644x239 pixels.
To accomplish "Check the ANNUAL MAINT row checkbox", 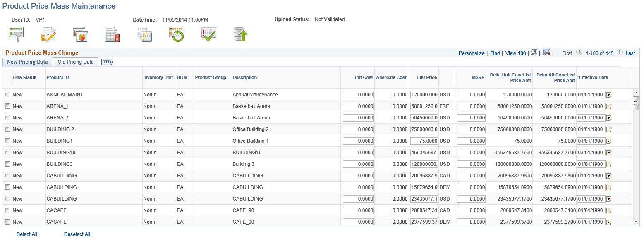I will [7, 94].
